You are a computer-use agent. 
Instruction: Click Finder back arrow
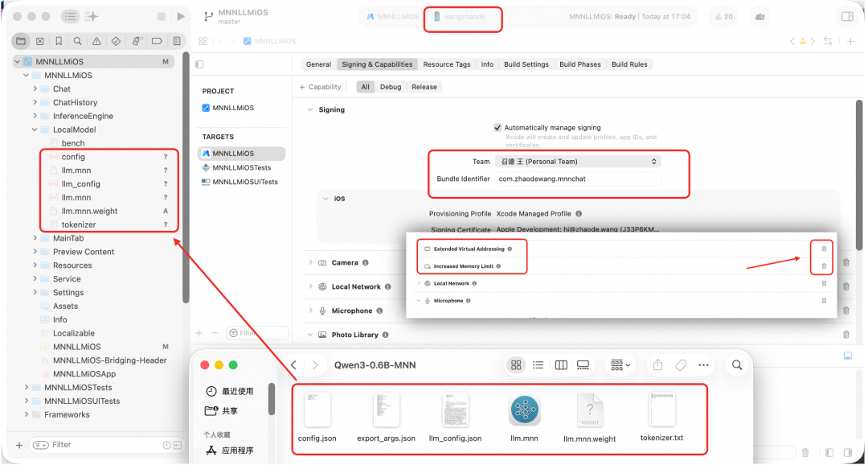tap(294, 364)
